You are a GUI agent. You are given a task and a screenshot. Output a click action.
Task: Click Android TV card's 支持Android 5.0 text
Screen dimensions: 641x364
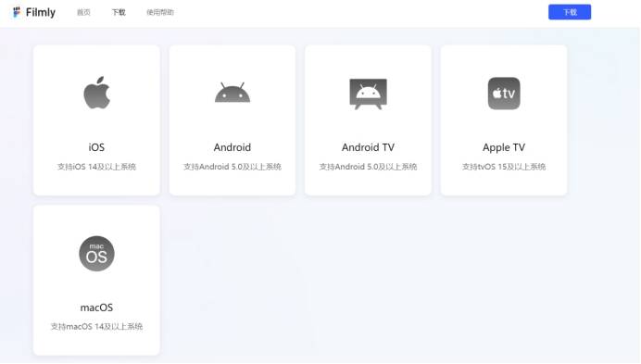point(368,167)
